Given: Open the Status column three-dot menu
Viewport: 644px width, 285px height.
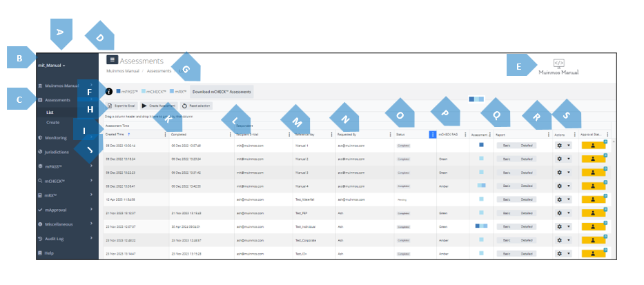Looking at the screenshot, I should [x=432, y=135].
